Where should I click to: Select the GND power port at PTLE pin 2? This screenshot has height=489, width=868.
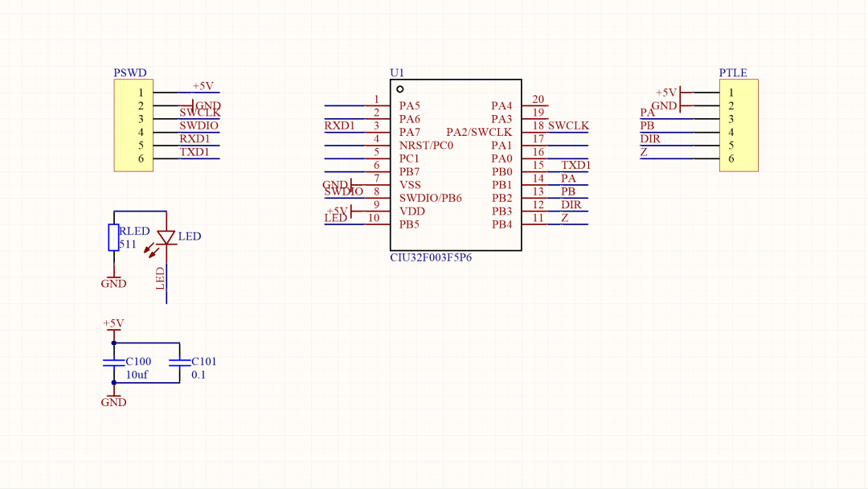[x=666, y=106]
